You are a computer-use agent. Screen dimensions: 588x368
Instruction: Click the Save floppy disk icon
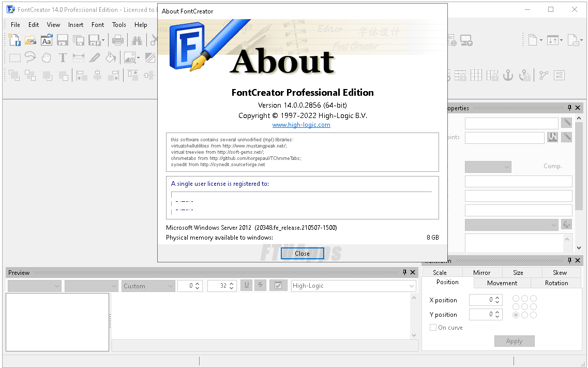62,40
